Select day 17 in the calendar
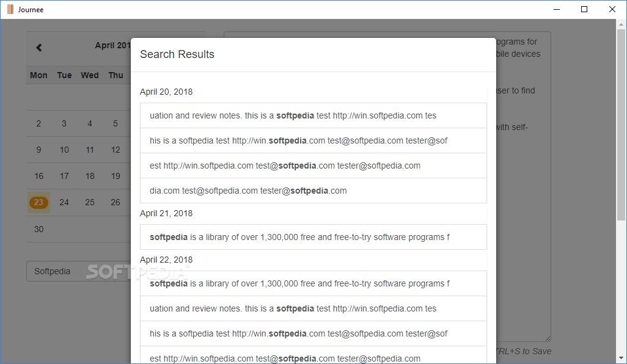627x364 pixels. pyautogui.click(x=64, y=177)
